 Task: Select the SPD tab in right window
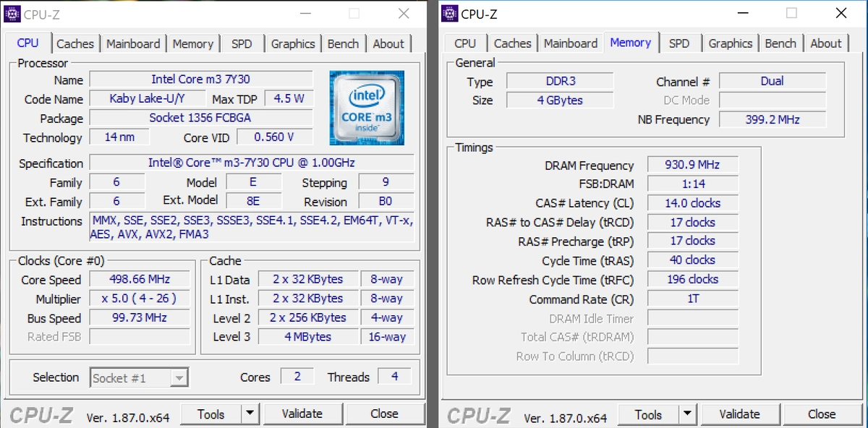678,43
